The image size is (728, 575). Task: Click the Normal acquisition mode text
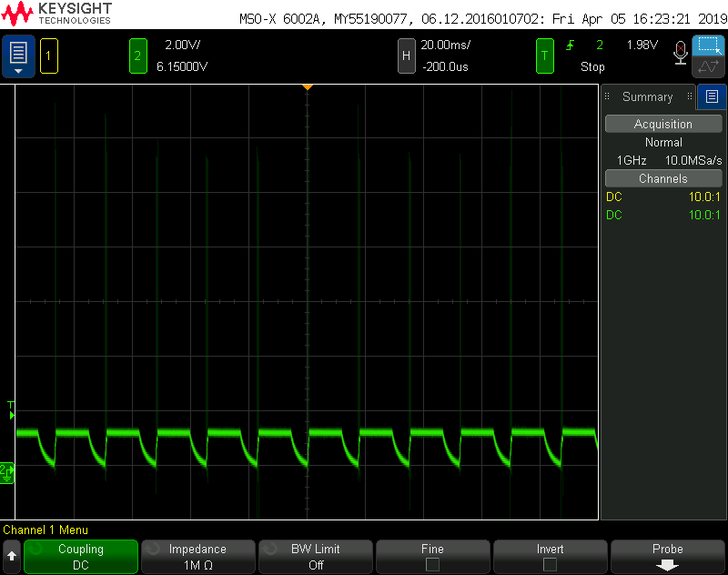point(663,143)
